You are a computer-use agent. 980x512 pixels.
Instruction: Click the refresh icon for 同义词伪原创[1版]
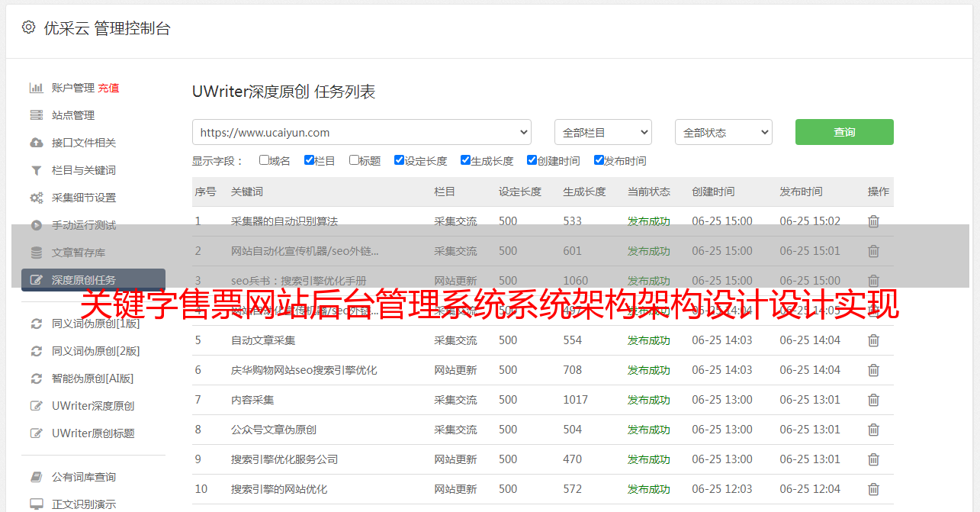(x=36, y=324)
